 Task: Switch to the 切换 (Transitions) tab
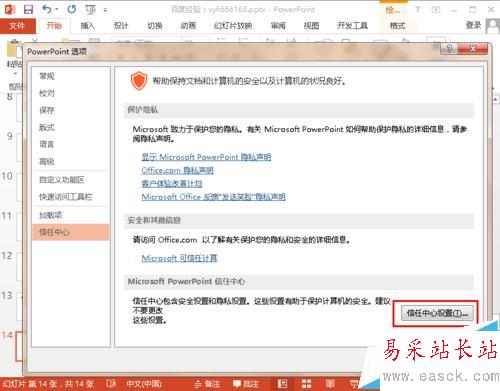pyautogui.click(x=155, y=26)
